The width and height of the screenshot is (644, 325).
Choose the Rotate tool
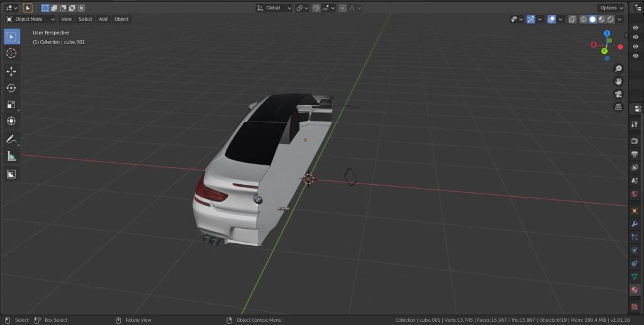coord(11,88)
